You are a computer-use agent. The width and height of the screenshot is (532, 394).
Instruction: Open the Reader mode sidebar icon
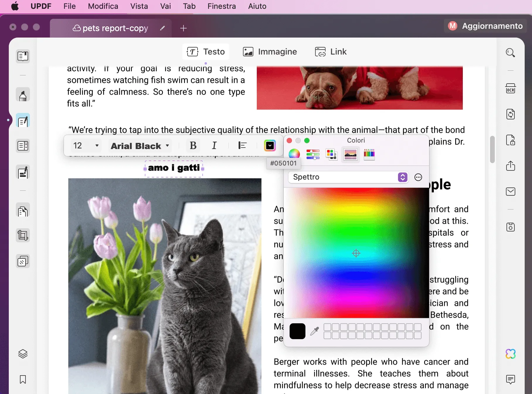pos(23,56)
